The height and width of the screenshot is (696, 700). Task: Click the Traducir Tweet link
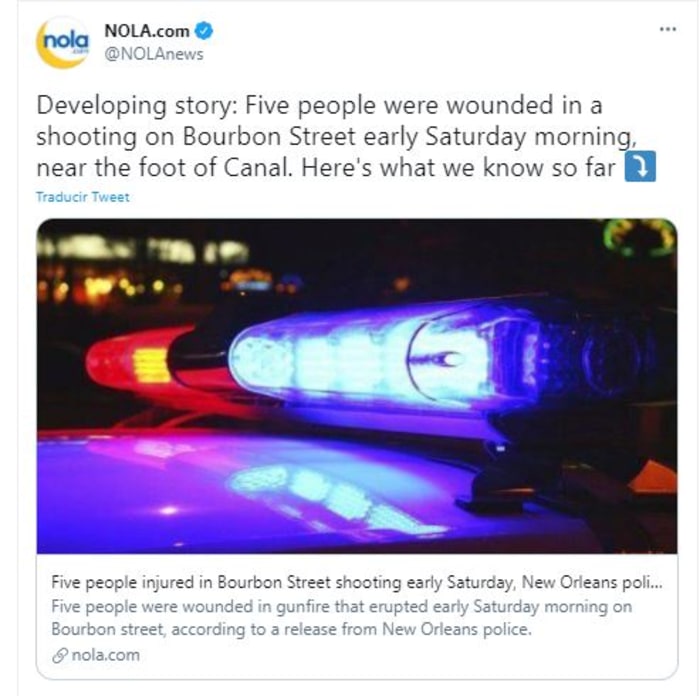coord(83,197)
